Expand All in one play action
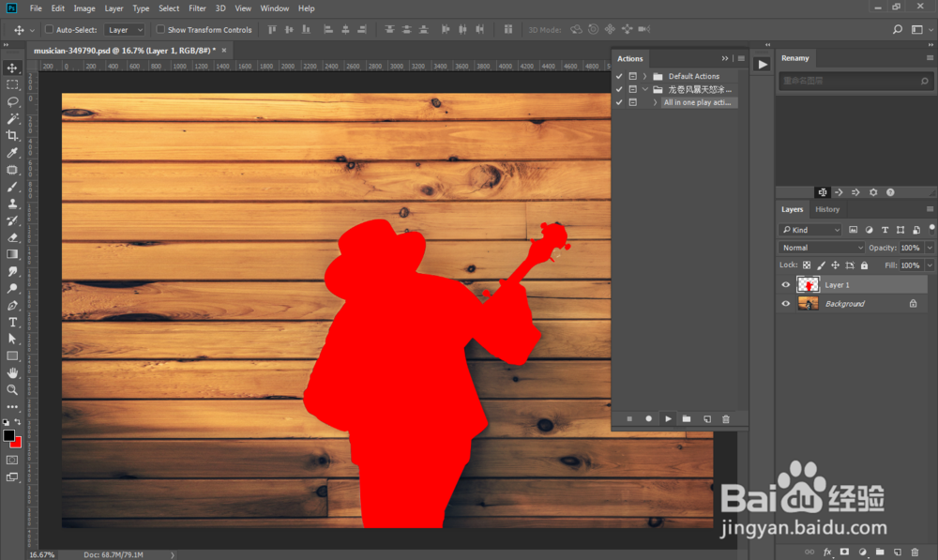938x560 pixels. (655, 102)
